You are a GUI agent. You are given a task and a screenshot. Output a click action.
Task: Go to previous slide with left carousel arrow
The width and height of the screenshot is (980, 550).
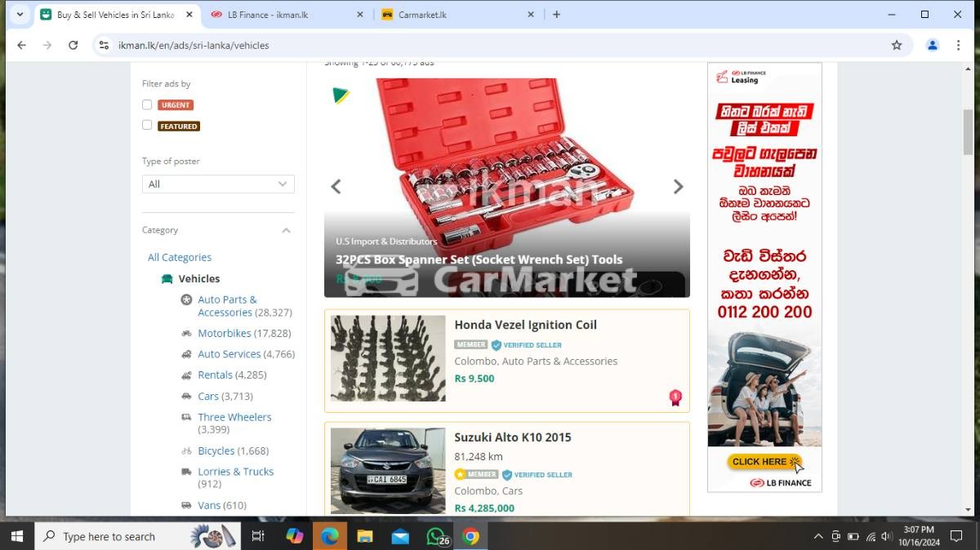(x=336, y=187)
